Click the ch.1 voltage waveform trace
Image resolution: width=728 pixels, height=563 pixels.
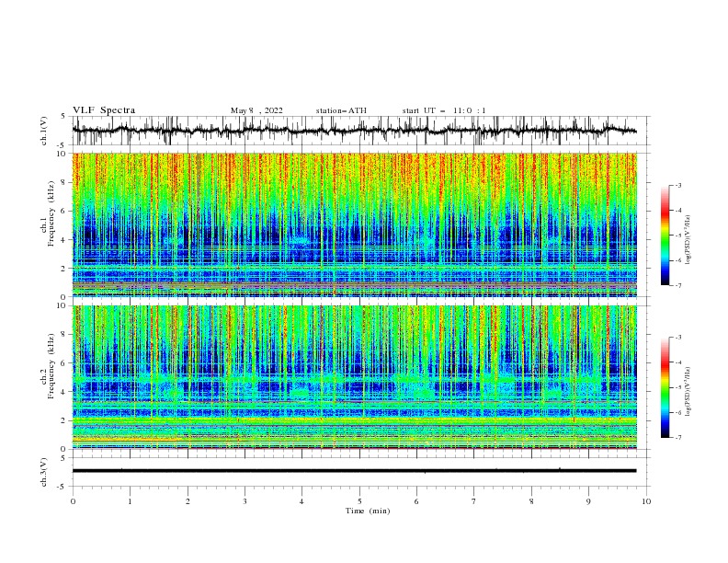[354, 131]
